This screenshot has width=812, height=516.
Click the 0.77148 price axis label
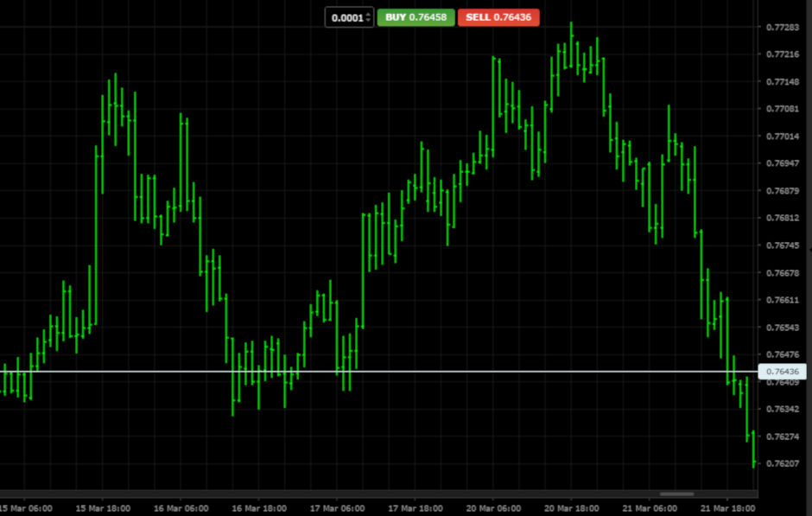[x=783, y=81]
